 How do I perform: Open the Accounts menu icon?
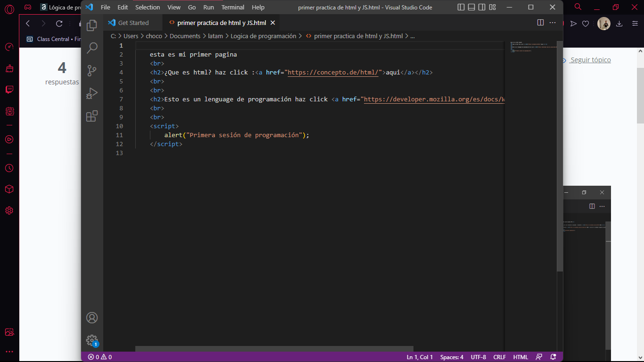click(x=92, y=317)
